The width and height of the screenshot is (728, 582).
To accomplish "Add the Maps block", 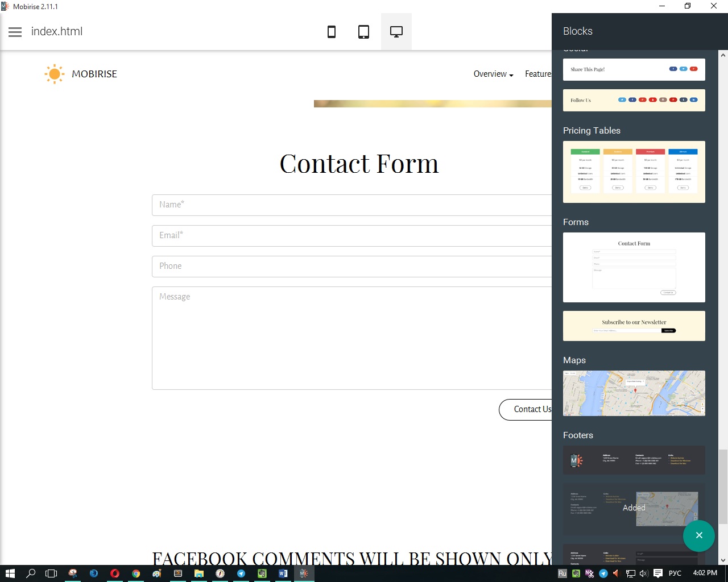I will tap(634, 393).
